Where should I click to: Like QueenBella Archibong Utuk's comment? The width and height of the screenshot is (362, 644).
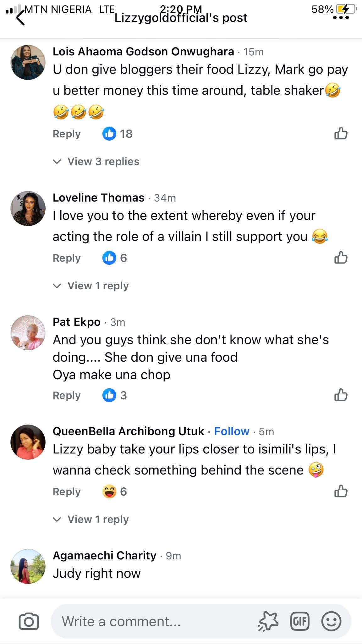(341, 491)
